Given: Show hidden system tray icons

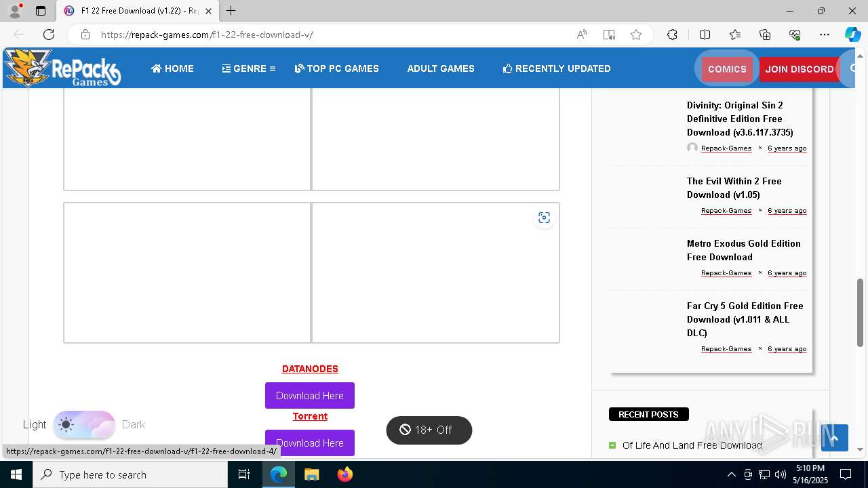Looking at the screenshot, I should point(731,474).
